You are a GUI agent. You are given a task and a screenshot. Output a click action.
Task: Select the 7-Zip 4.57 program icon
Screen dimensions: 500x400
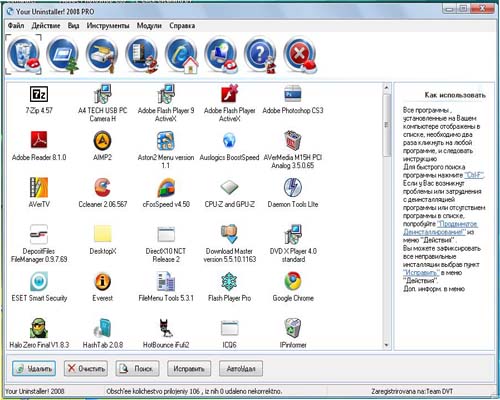pyautogui.click(x=39, y=94)
